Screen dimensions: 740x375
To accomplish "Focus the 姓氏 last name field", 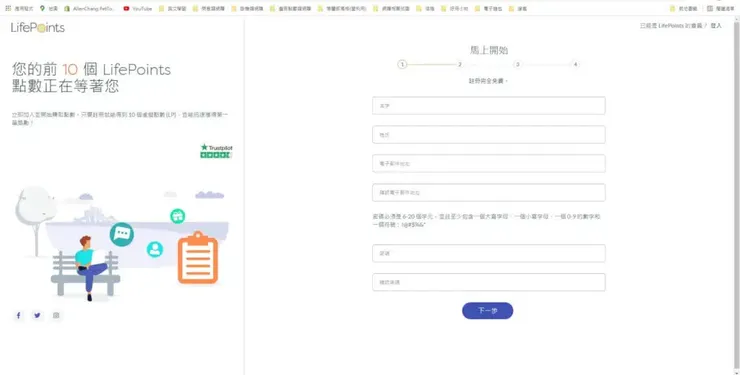I will (488, 135).
